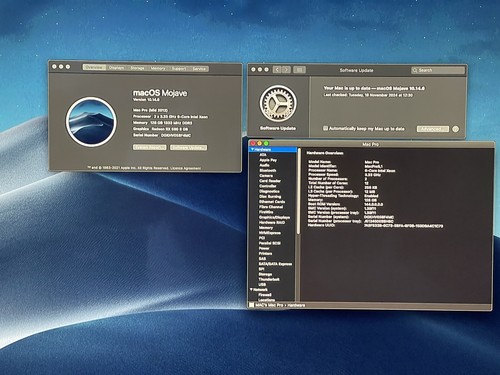Select Card Reader in the sidebar
This screenshot has height=375, width=500.
tap(270, 181)
